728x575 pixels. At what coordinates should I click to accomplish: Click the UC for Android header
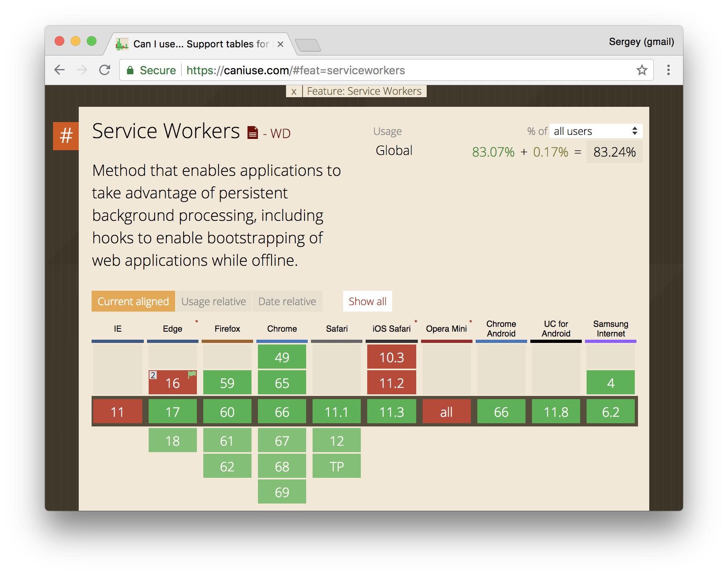(556, 328)
